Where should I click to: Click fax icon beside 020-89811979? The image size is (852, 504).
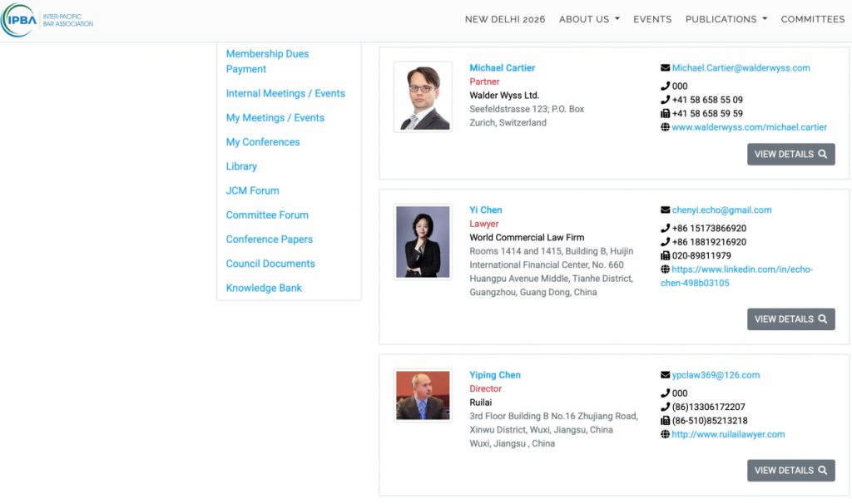[x=665, y=256]
